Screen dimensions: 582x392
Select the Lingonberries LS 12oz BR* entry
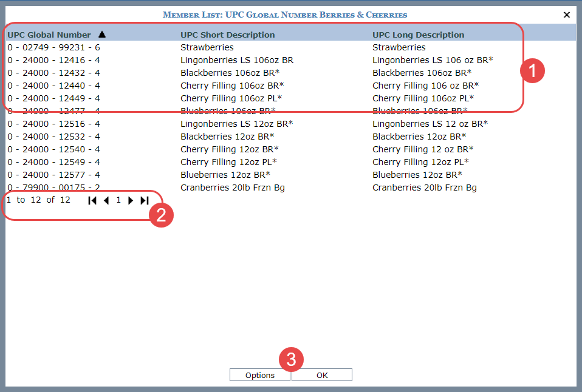236,124
